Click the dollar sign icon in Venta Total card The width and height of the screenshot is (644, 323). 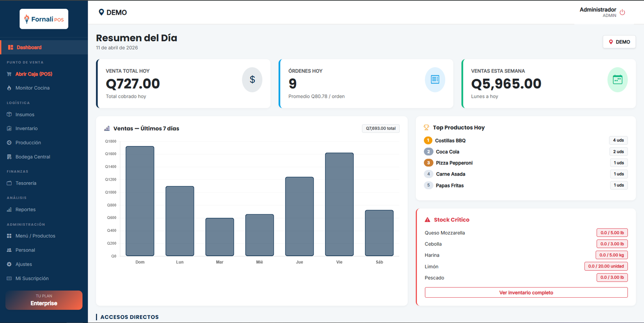[x=252, y=80]
